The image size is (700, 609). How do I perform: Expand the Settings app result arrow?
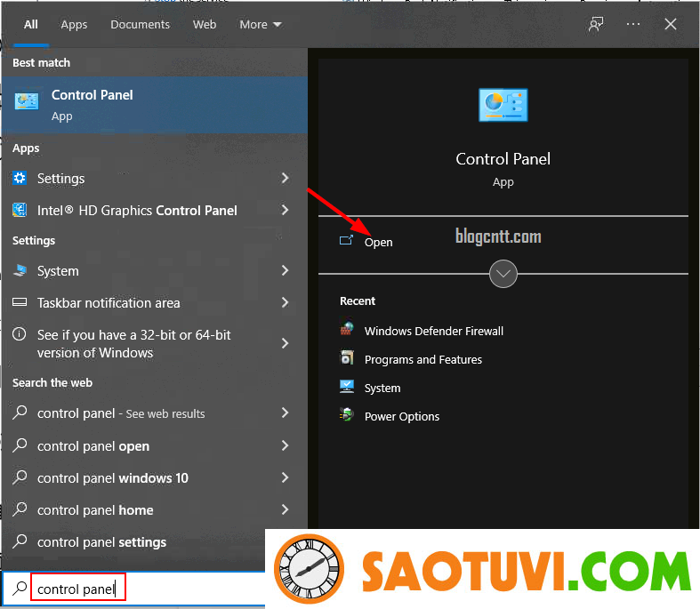(x=285, y=178)
